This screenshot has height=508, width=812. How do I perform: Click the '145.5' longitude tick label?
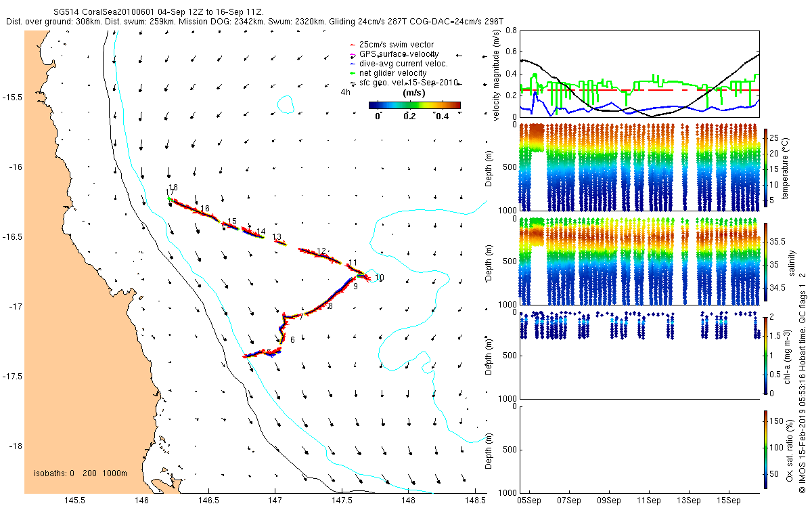74,501
